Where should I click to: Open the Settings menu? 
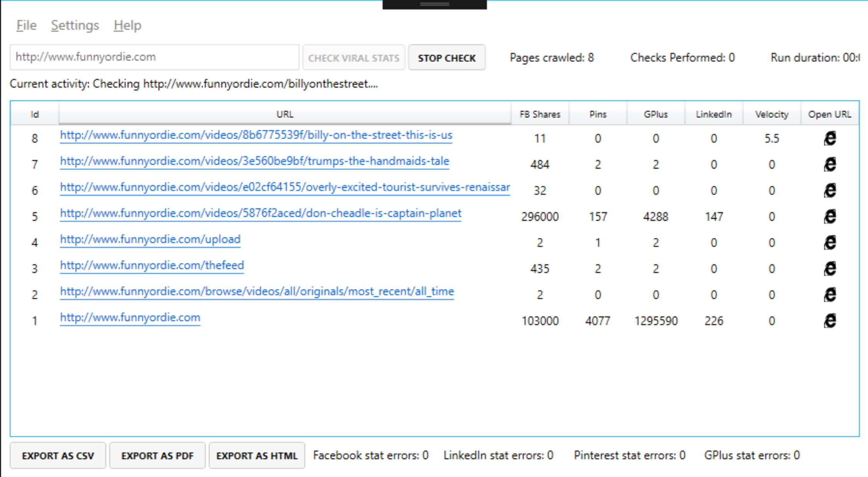click(75, 25)
